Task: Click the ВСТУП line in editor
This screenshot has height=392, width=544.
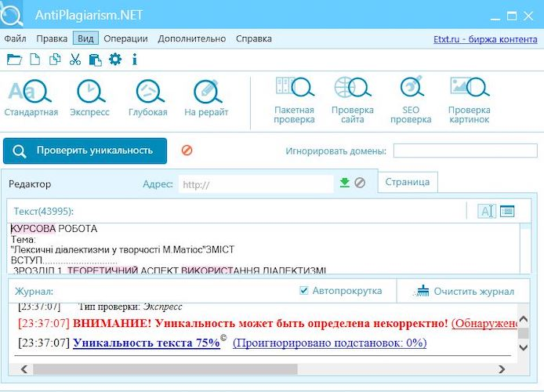Action: pyautogui.click(x=63, y=260)
